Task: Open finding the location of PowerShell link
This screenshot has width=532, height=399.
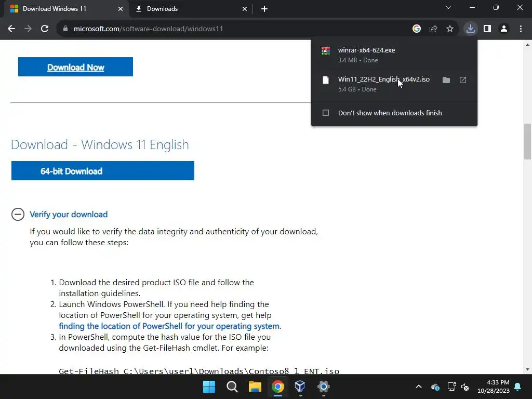Action: pos(169,326)
